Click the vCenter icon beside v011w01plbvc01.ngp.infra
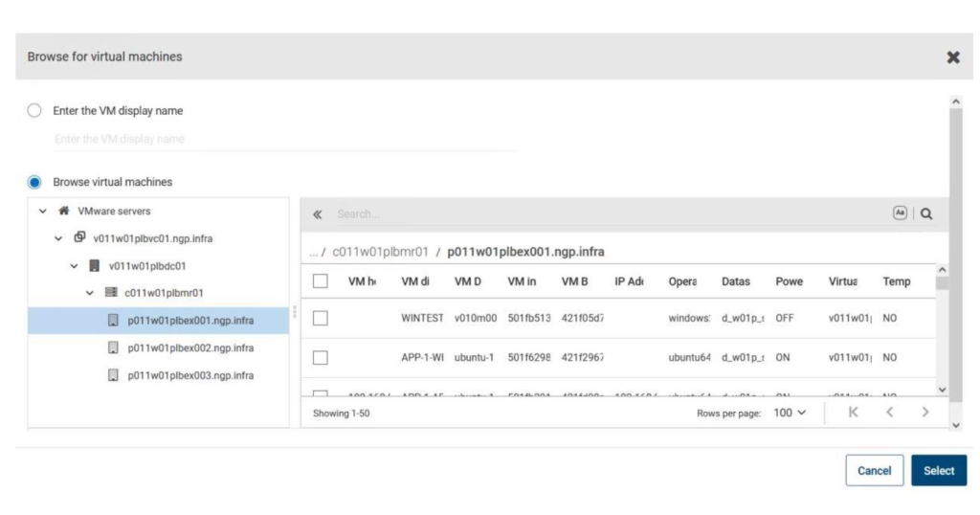 pyautogui.click(x=79, y=237)
